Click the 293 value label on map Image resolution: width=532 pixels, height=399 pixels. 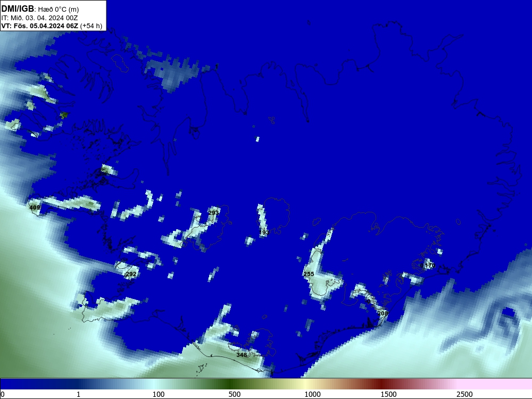pyautogui.click(x=213, y=213)
